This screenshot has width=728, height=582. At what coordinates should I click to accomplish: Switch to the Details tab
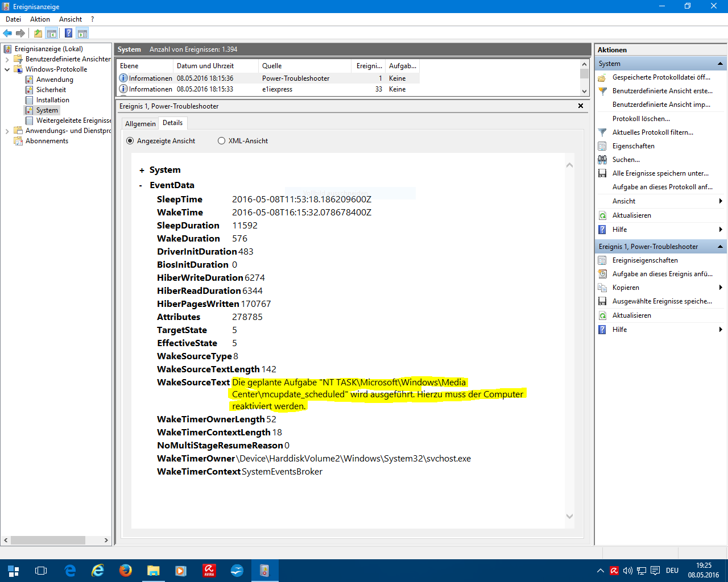coord(172,123)
